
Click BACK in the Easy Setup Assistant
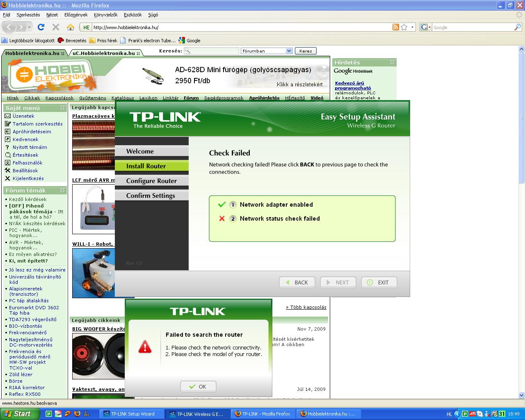tap(297, 282)
